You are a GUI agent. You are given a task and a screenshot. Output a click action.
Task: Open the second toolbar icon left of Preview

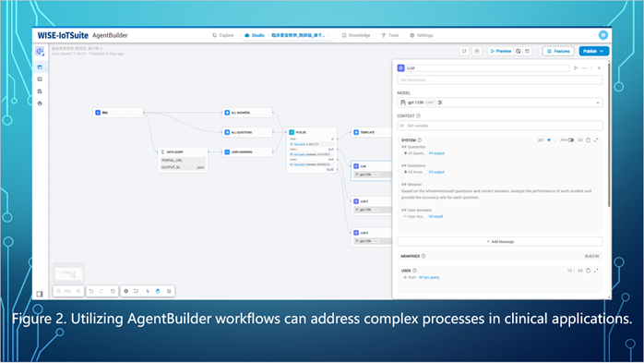[x=477, y=51]
